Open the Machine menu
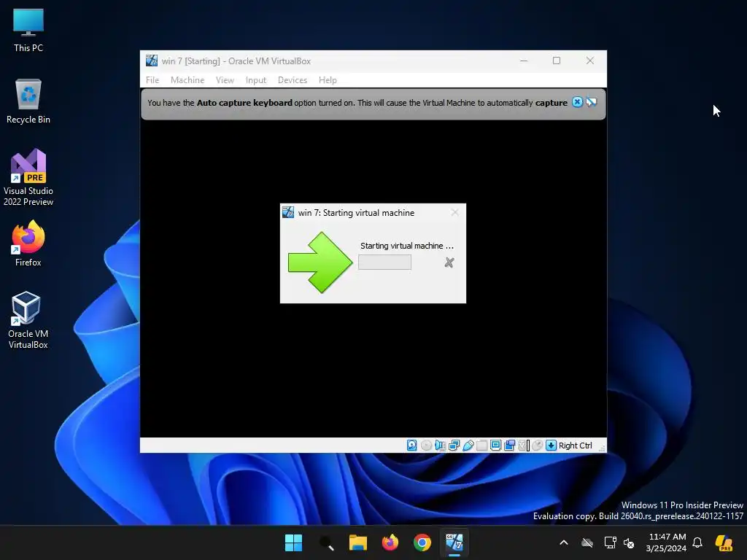747x560 pixels. pyautogui.click(x=187, y=80)
